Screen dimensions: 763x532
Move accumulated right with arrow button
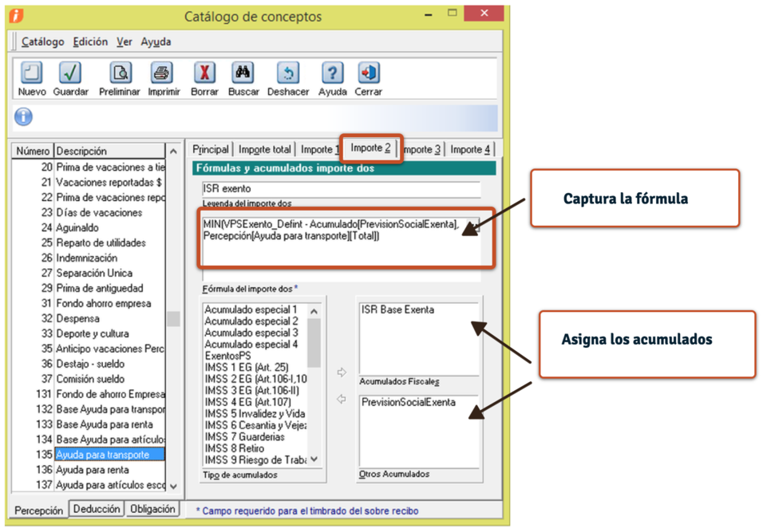tap(342, 372)
